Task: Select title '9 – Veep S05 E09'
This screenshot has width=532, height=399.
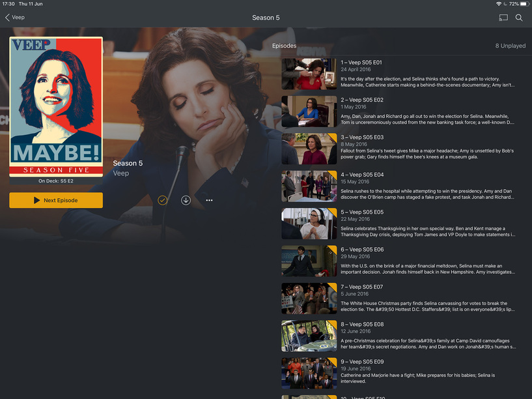Action: pos(362,362)
